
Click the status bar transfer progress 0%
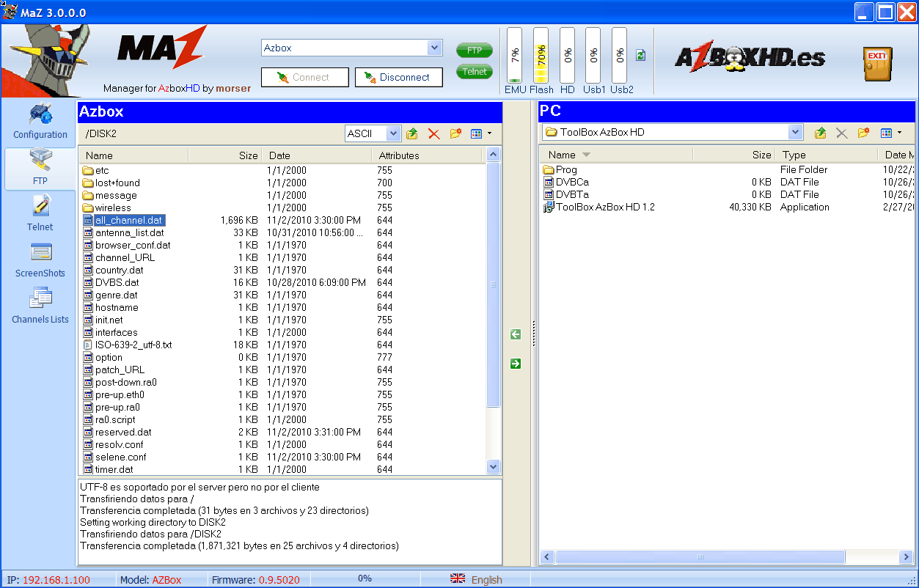365,579
